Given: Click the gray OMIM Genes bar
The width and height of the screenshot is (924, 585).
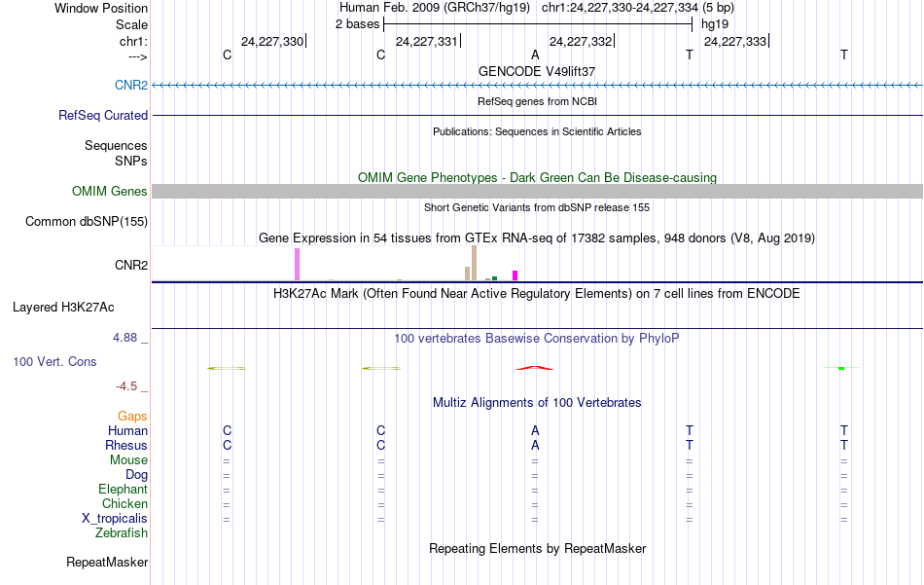Looking at the screenshot, I should [537, 191].
